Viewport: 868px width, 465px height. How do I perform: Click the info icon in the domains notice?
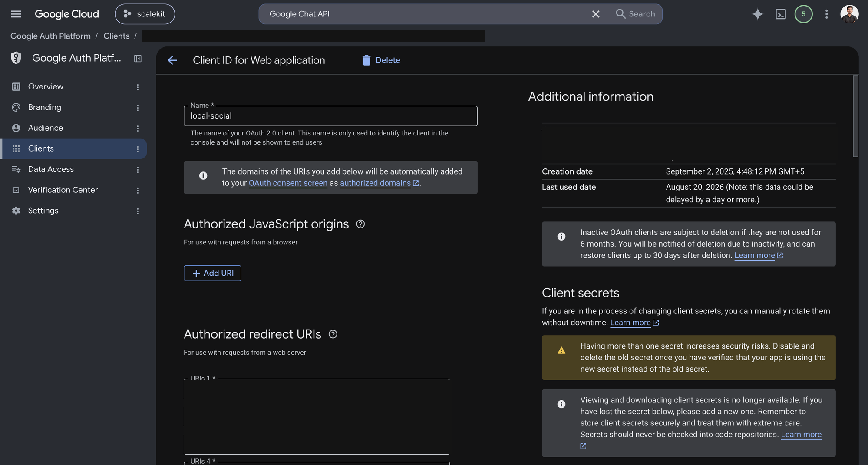click(x=203, y=176)
